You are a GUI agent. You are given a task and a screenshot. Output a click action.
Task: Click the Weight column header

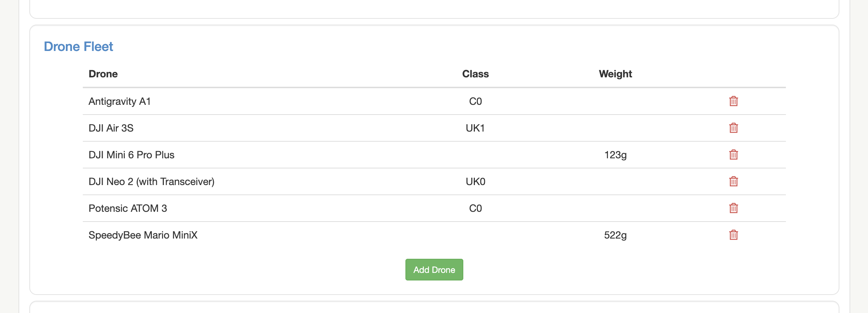point(615,74)
